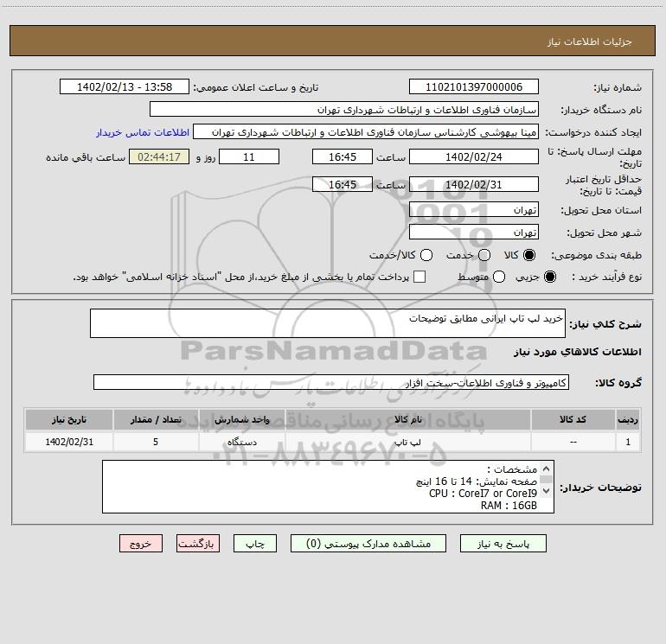Click the delivery province field تهران
The width and height of the screenshot is (666, 644).
point(474,210)
